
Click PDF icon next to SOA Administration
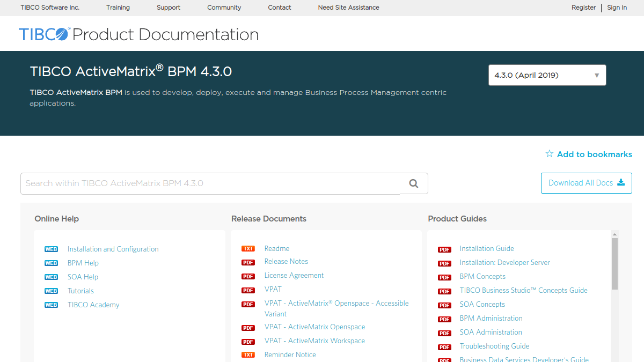click(x=444, y=334)
